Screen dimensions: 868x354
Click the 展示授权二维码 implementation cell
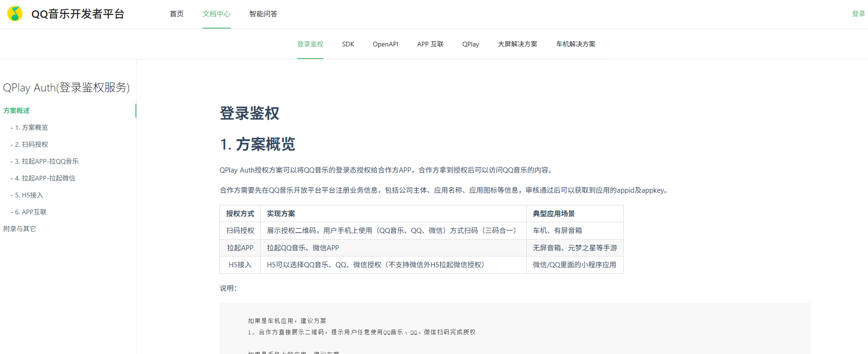(393, 231)
